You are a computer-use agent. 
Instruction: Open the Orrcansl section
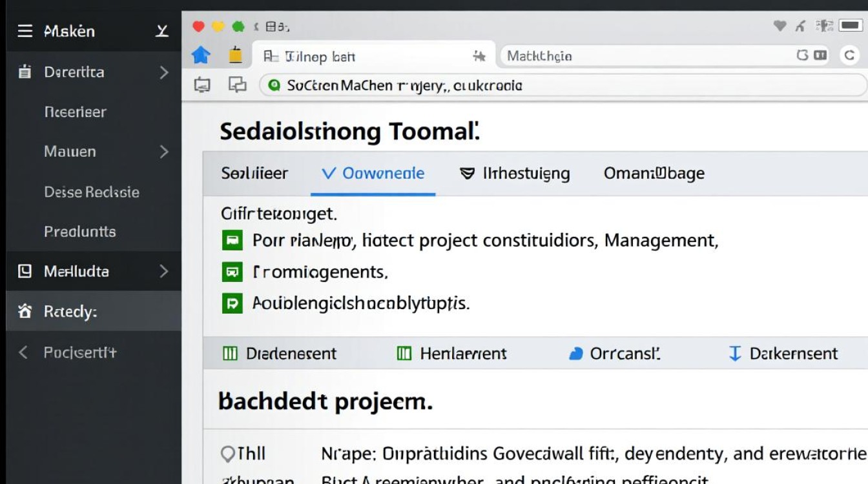[x=625, y=353]
